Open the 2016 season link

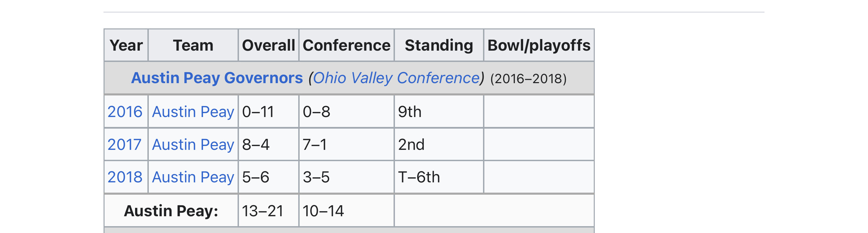125,112
